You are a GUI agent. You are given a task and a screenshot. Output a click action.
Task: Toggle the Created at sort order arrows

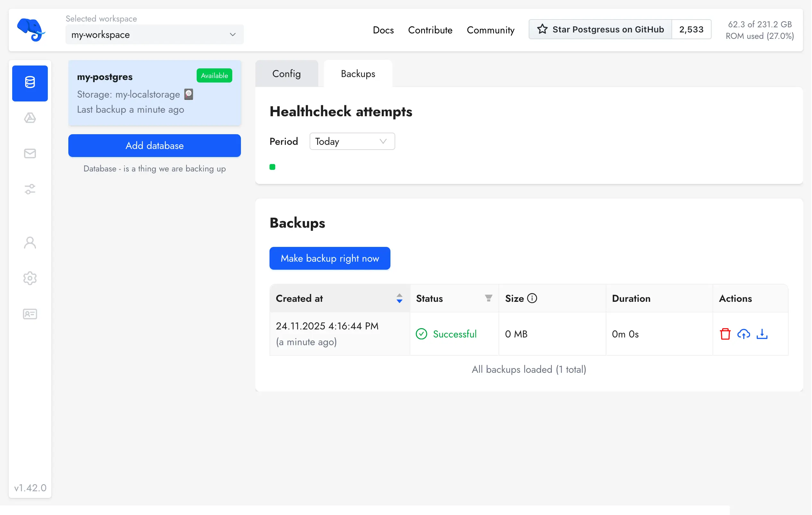pos(399,298)
